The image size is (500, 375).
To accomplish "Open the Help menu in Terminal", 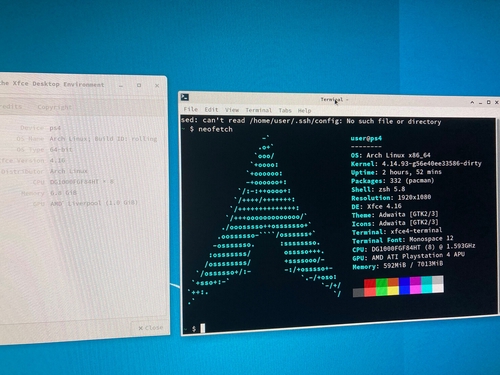I will pyautogui.click(x=304, y=110).
